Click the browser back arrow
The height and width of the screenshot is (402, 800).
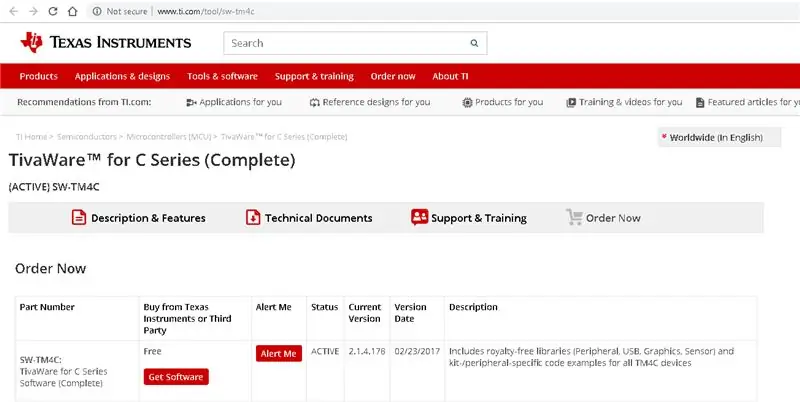click(x=14, y=11)
